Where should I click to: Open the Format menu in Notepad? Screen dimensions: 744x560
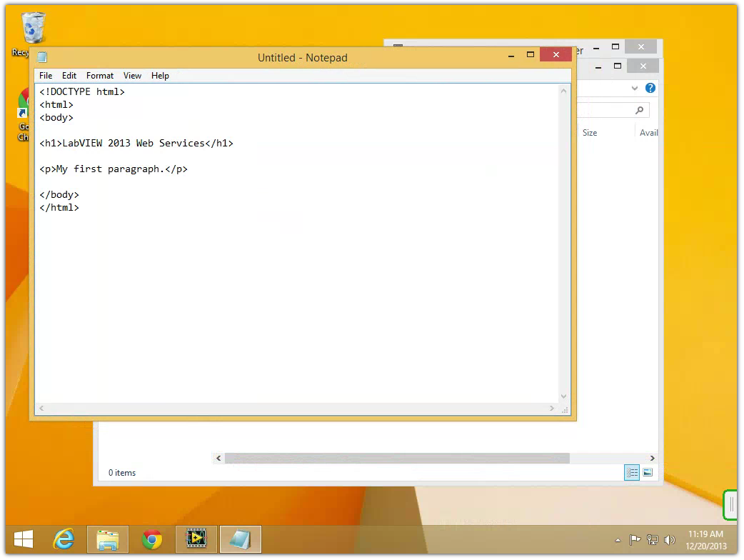pos(100,76)
